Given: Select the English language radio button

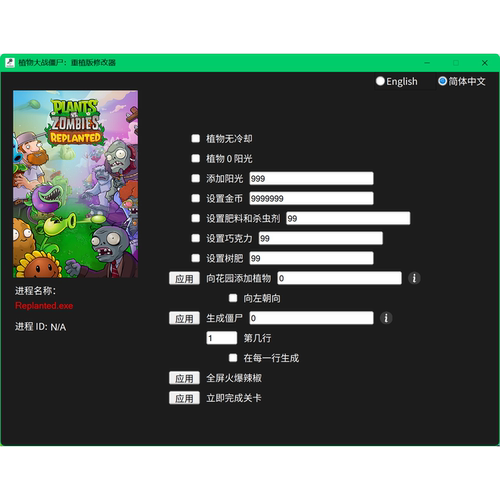Looking at the screenshot, I should tap(380, 81).
